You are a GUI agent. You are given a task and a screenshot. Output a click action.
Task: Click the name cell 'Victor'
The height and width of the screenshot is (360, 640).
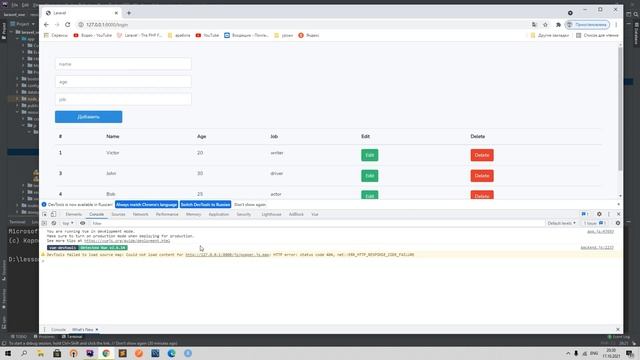(113, 153)
